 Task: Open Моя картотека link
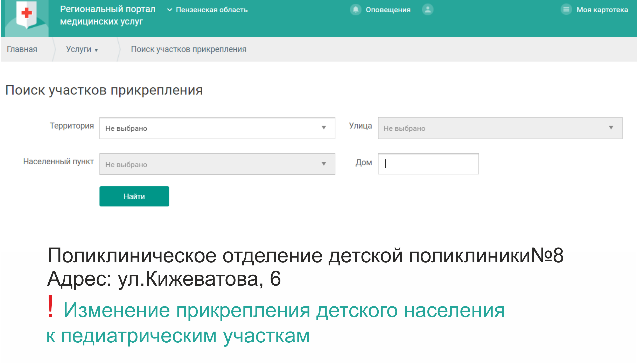[x=602, y=10]
